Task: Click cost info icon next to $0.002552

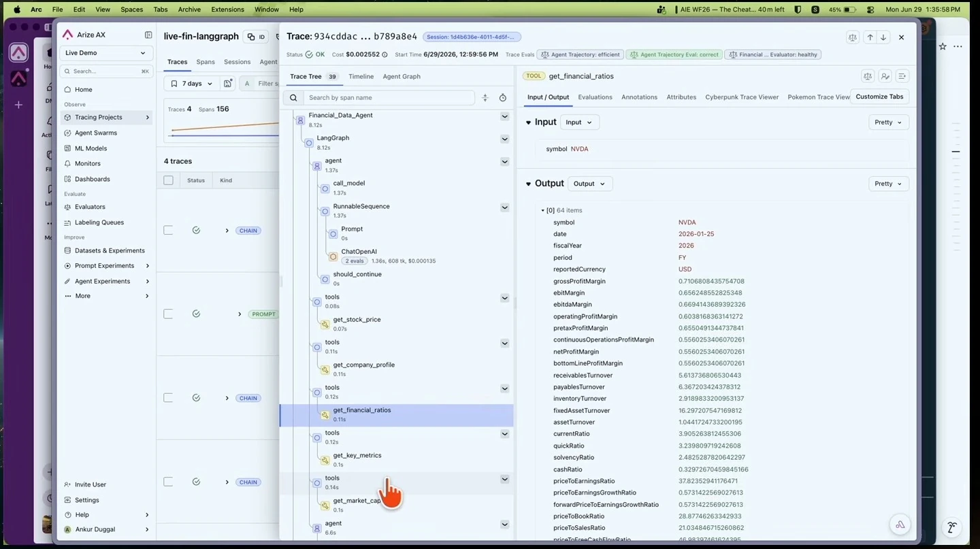Action: tap(385, 54)
